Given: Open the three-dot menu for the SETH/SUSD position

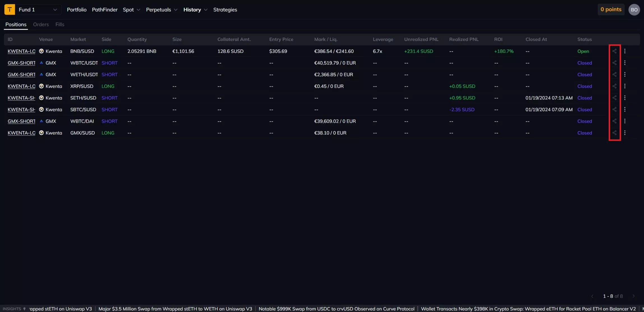Looking at the screenshot, I should [625, 98].
